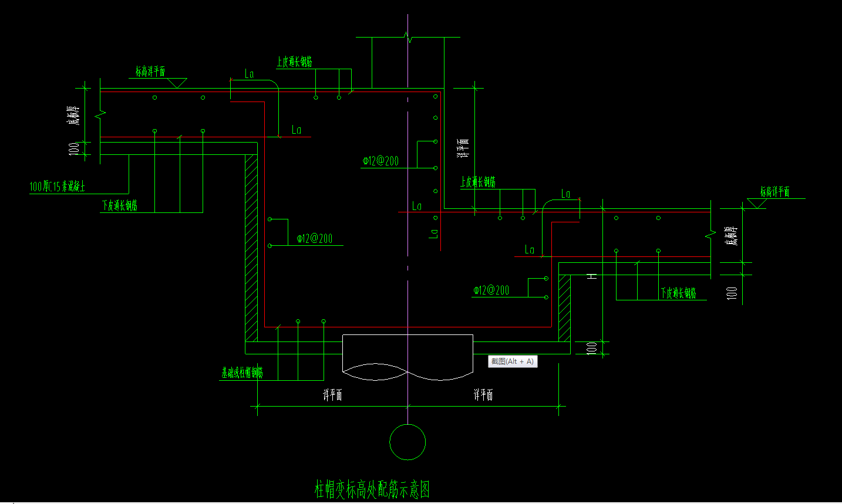Select the bottom-right 详平面 dimension text

(x=483, y=395)
